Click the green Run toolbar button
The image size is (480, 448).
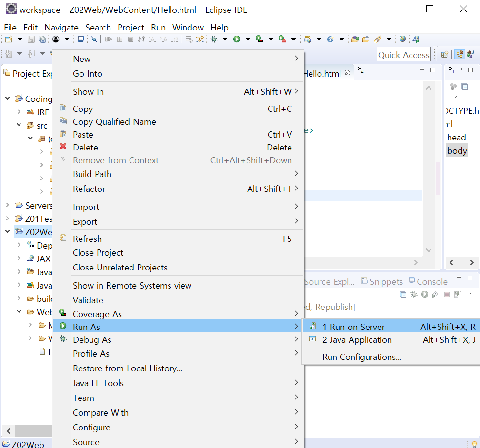point(237,39)
